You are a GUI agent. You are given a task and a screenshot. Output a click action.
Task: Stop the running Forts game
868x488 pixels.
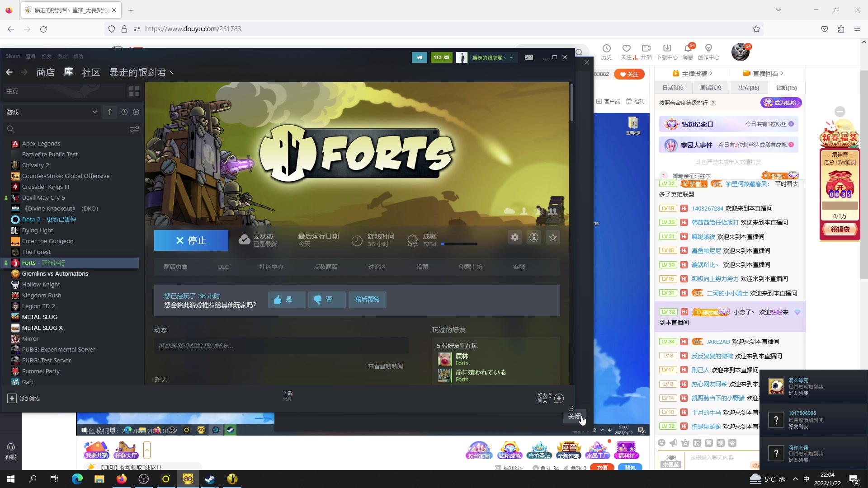click(191, 240)
